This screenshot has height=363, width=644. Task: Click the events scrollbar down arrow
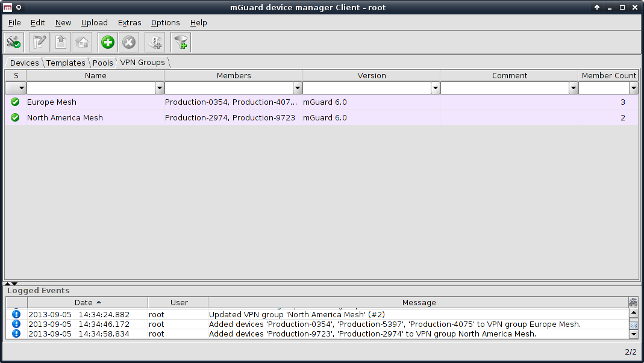point(633,334)
